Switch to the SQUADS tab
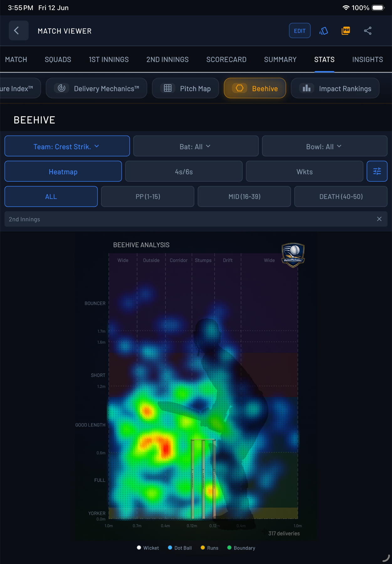 coord(58,60)
